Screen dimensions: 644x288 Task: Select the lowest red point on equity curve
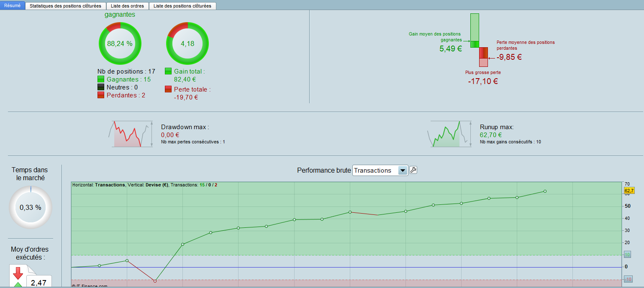155,281
